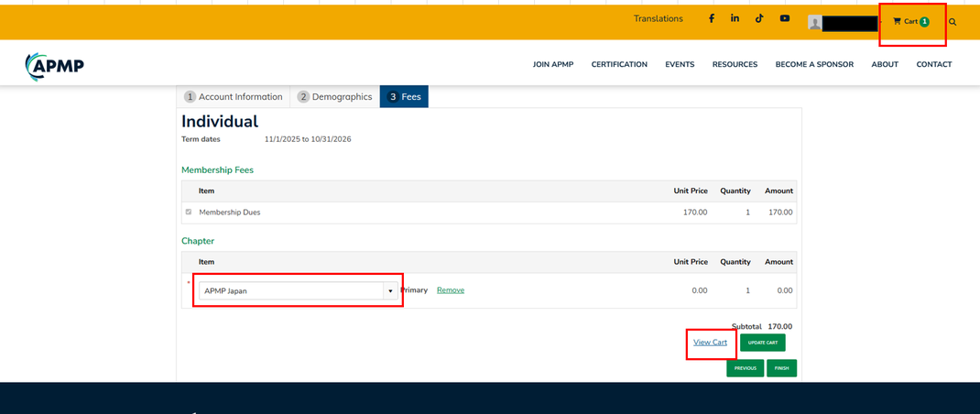
Task: Open the Translations menu
Action: point(659,18)
